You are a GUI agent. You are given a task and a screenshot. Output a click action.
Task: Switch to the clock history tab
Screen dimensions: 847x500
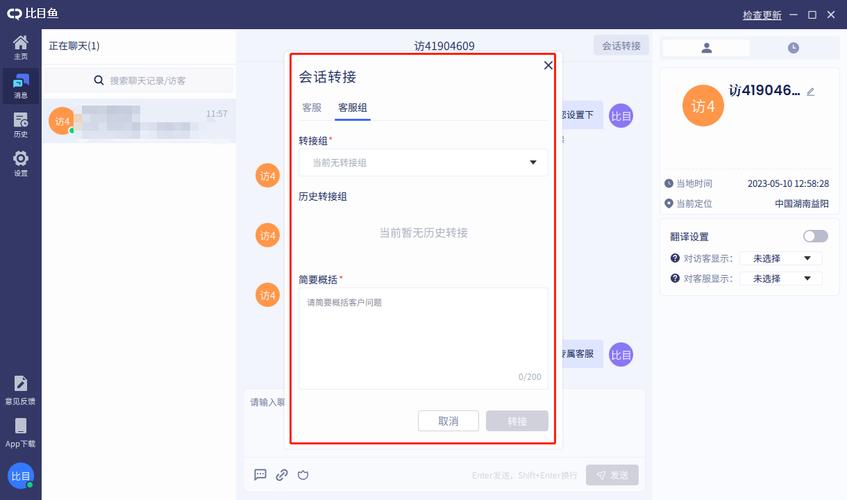click(x=793, y=48)
